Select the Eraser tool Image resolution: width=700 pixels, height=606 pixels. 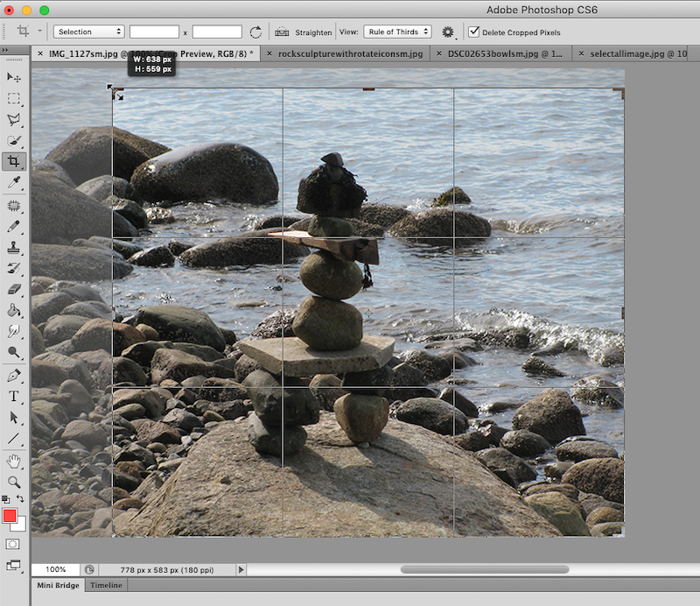tap(14, 289)
